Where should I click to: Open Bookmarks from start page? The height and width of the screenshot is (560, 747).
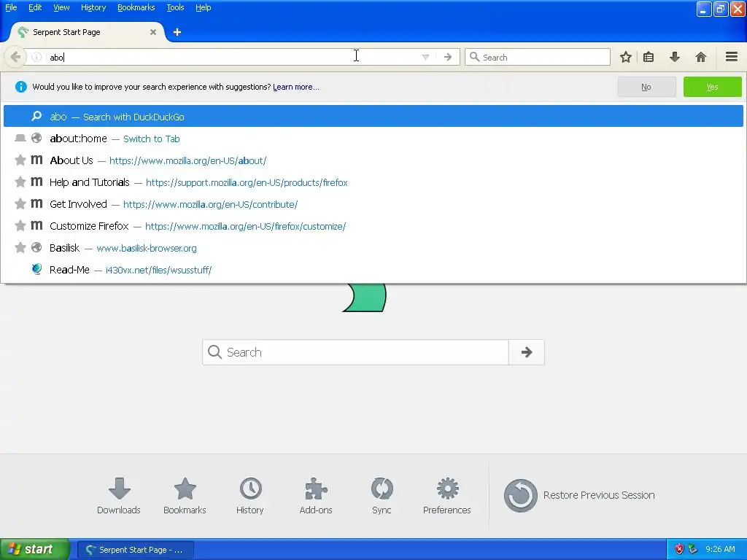click(x=185, y=495)
